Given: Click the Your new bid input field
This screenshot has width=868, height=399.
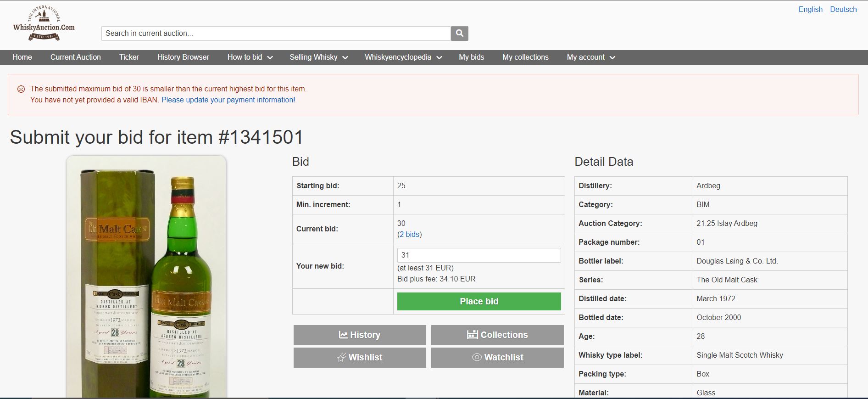Looking at the screenshot, I should click(479, 255).
